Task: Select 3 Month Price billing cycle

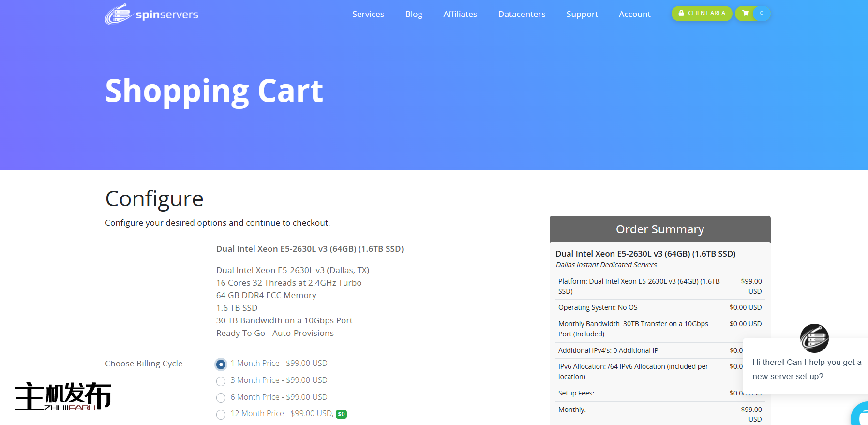Action: (221, 381)
